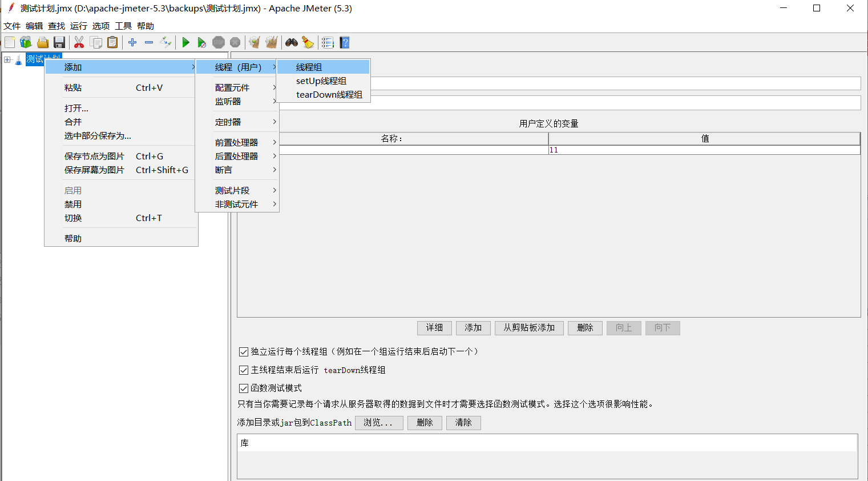The width and height of the screenshot is (868, 481).
Task: Choose 合并 from context menu
Action: 121,122
